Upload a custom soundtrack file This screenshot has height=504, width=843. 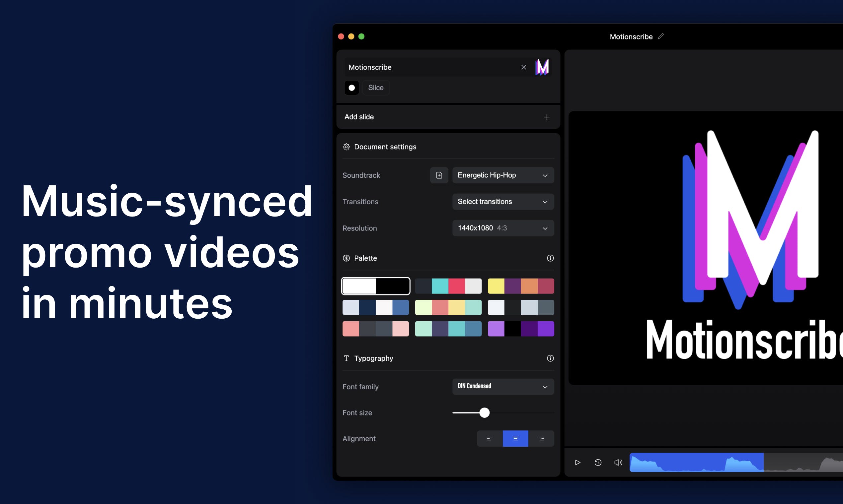439,175
